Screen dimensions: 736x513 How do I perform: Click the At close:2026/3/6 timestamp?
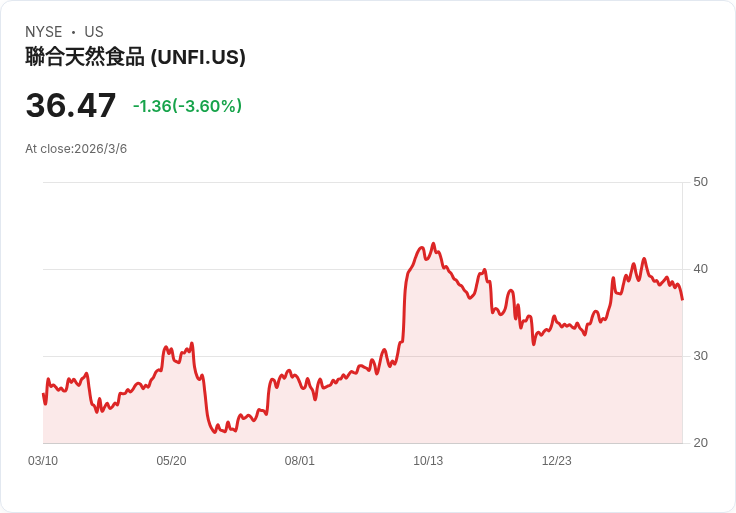pos(76,149)
